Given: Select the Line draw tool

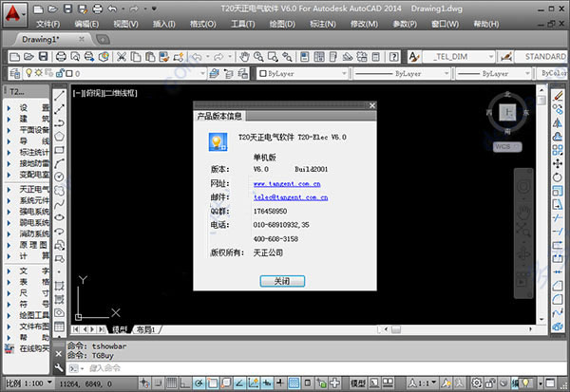Looking at the screenshot, I should click(59, 96).
